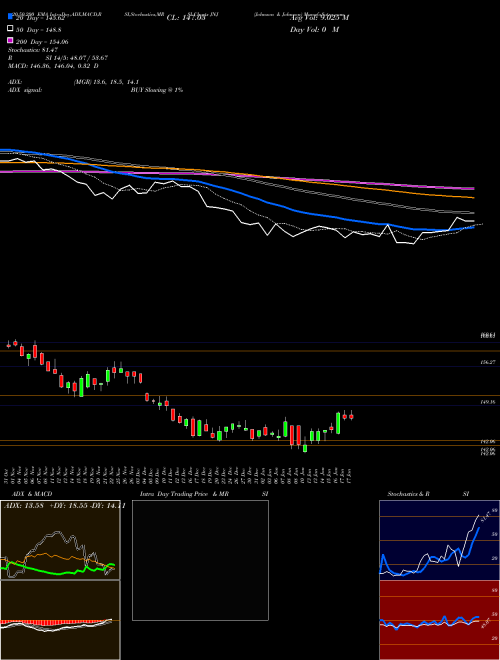The height and width of the screenshot is (660, 500).
Task: Open the ADX indicator chart panel
Action: (x=60, y=540)
